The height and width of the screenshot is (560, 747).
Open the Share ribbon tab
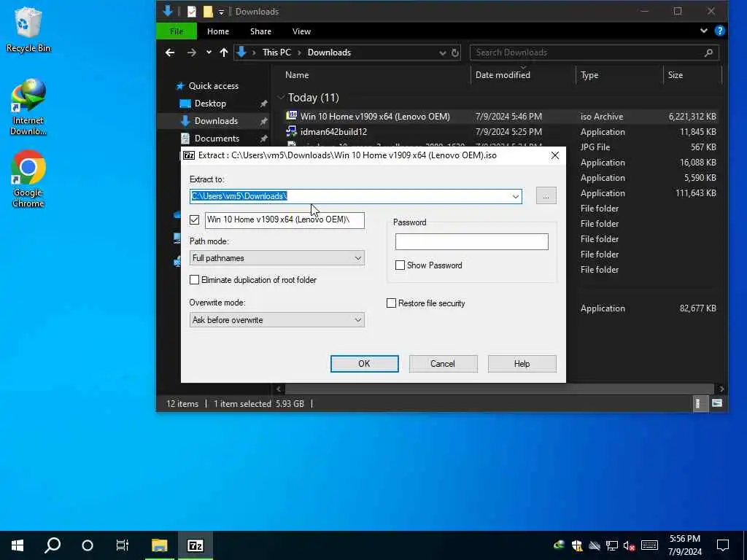point(260,31)
